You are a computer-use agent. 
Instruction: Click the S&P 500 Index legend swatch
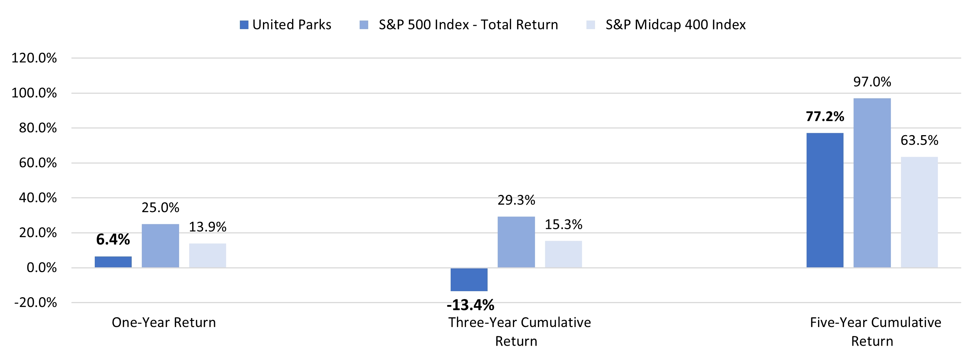click(x=364, y=25)
